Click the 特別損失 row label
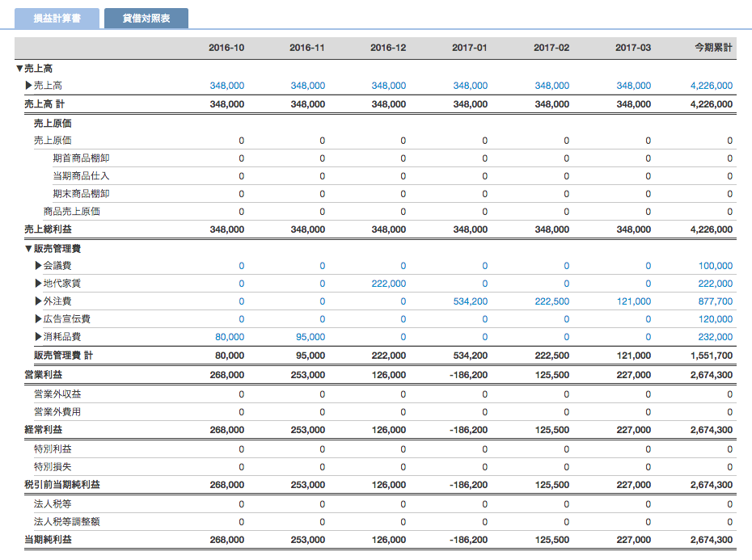752x560 pixels. 53,467
